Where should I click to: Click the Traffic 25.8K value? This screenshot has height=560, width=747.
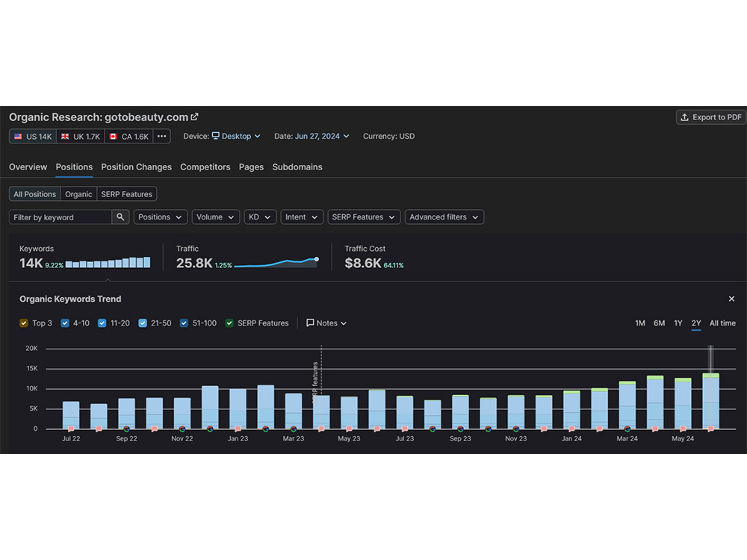tap(194, 264)
